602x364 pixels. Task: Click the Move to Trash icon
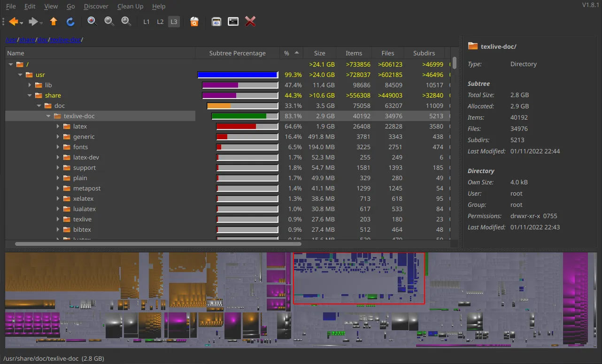pos(194,22)
